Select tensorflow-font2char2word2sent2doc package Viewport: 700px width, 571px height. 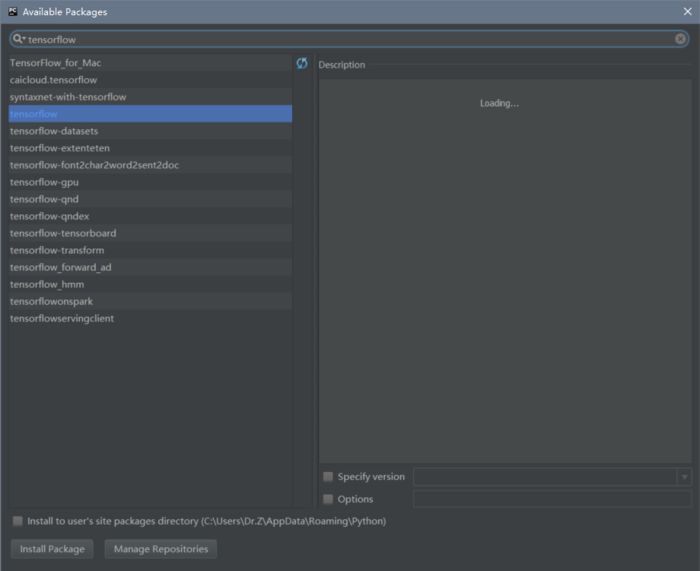click(x=150, y=165)
